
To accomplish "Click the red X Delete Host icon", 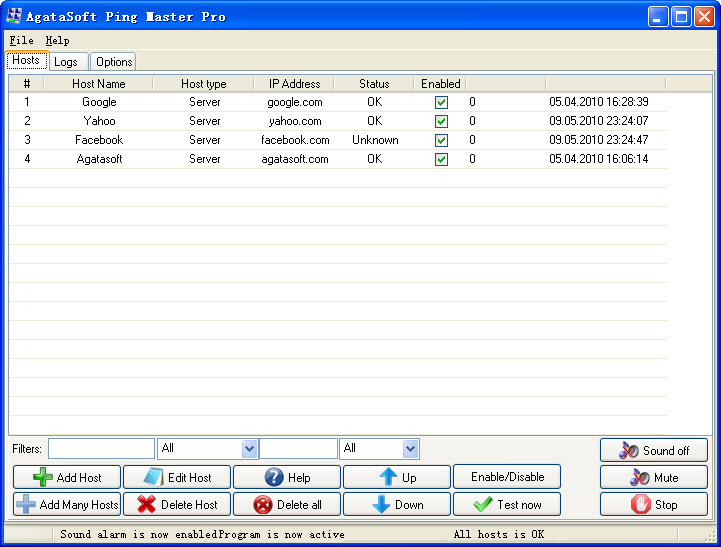I will pyautogui.click(x=147, y=505).
